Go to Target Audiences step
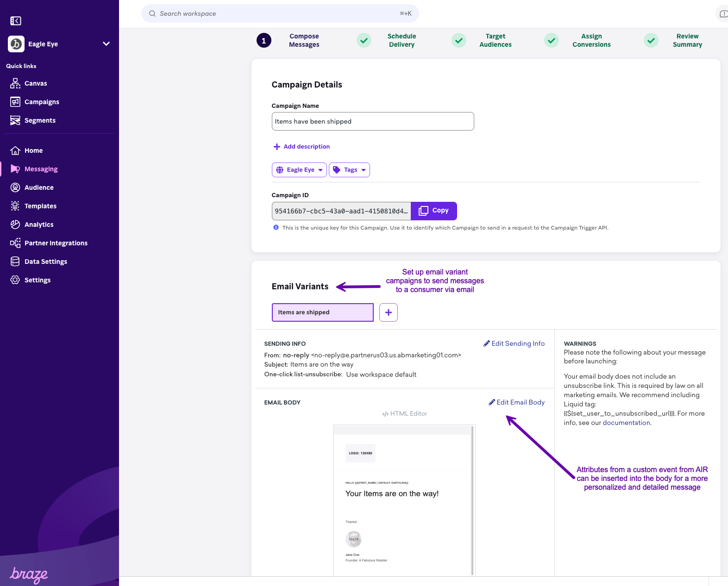 [x=496, y=40]
